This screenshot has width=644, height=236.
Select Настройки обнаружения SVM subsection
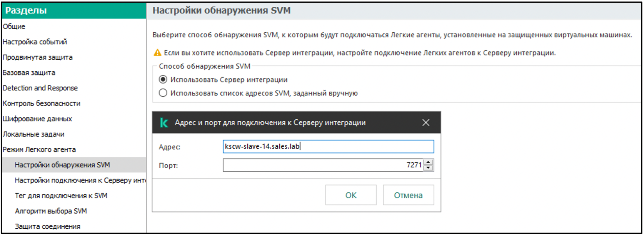(74, 165)
